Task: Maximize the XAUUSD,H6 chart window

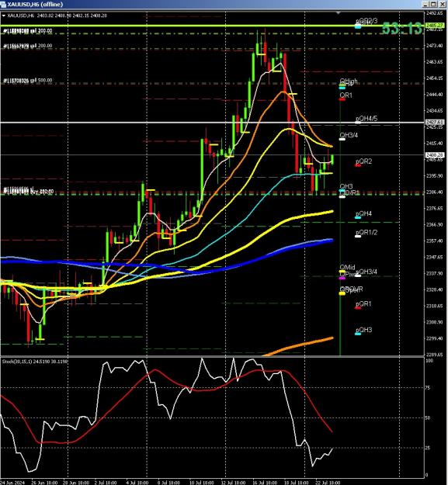Action: click(433, 4)
